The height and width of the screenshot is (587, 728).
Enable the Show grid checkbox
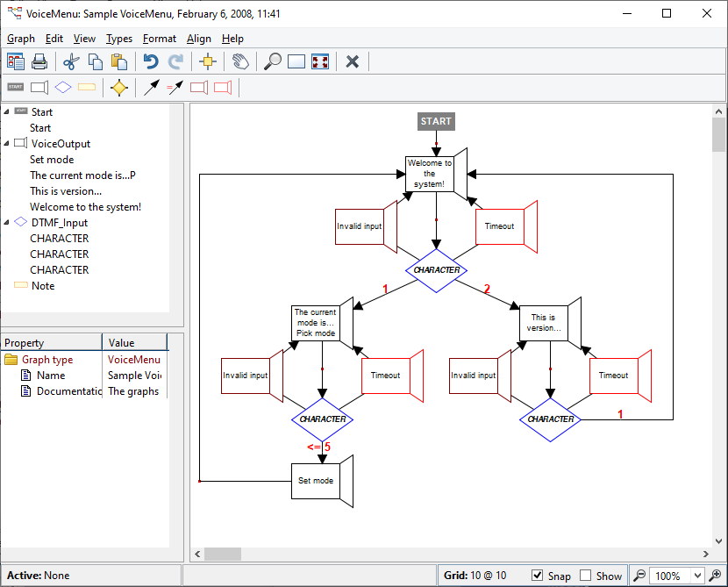[586, 576]
